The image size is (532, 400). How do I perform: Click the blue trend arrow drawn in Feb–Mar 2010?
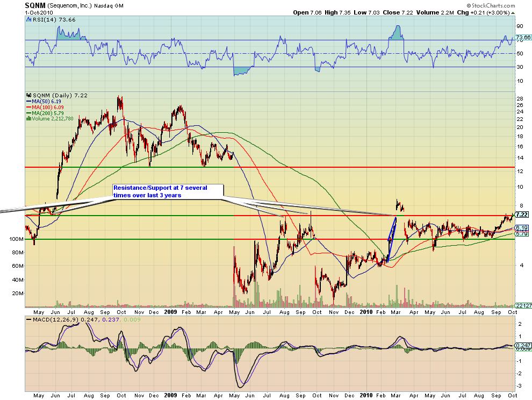pos(392,239)
